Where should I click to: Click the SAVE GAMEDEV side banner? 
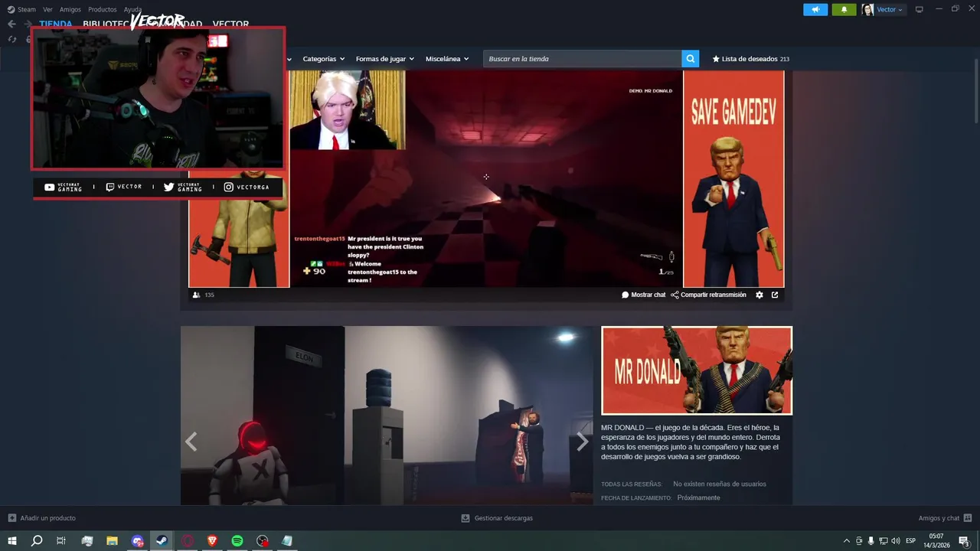[733, 179]
